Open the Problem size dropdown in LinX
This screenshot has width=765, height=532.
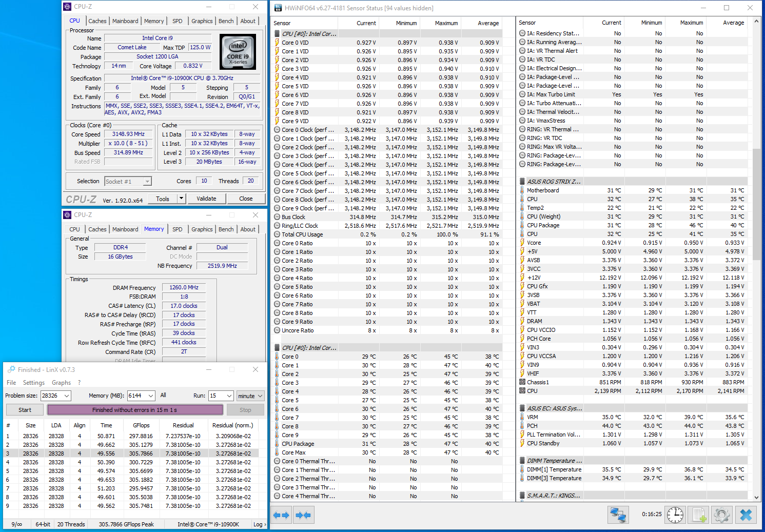pyautogui.click(x=66, y=396)
